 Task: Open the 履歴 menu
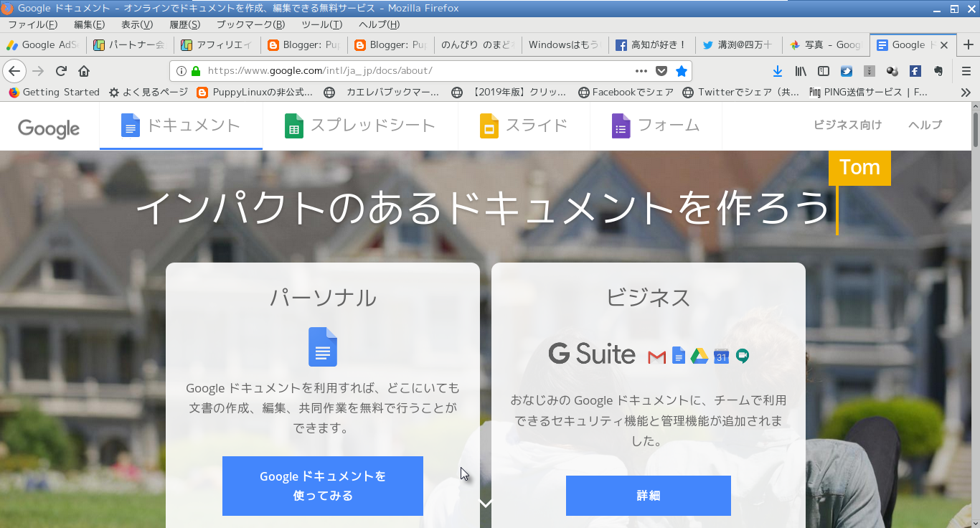click(184, 24)
